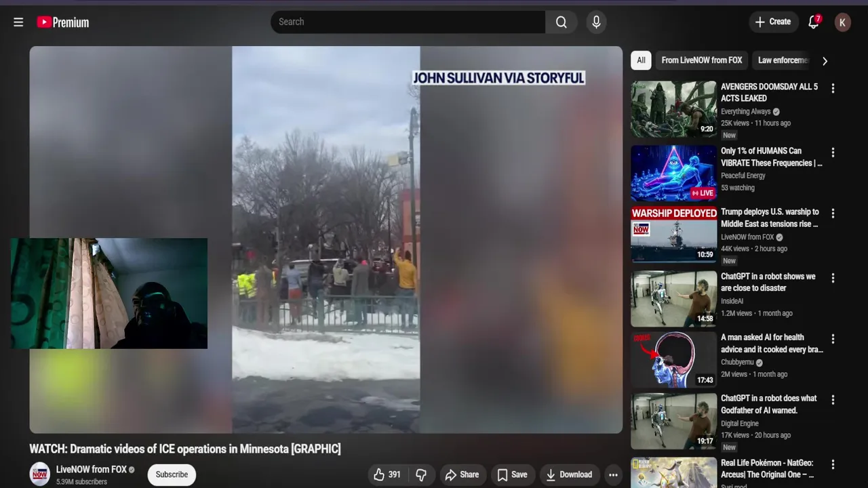Select the Law enforcement chip
This screenshot has width=868, height=488.
click(x=782, y=60)
